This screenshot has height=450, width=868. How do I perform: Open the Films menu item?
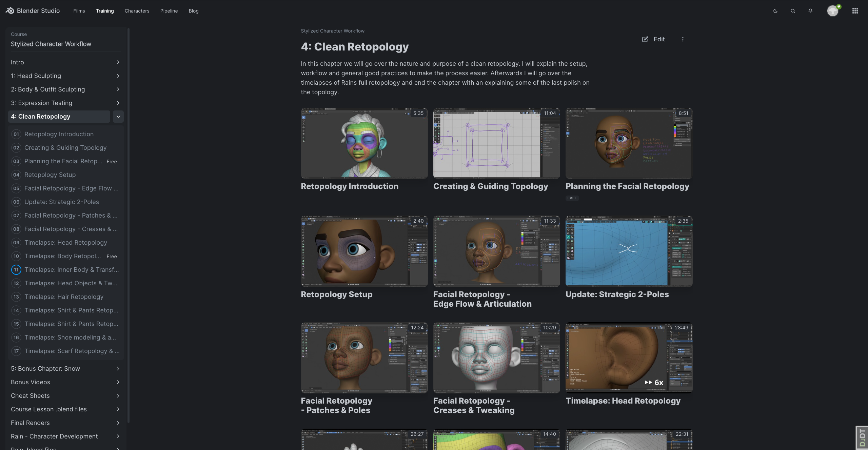(79, 11)
